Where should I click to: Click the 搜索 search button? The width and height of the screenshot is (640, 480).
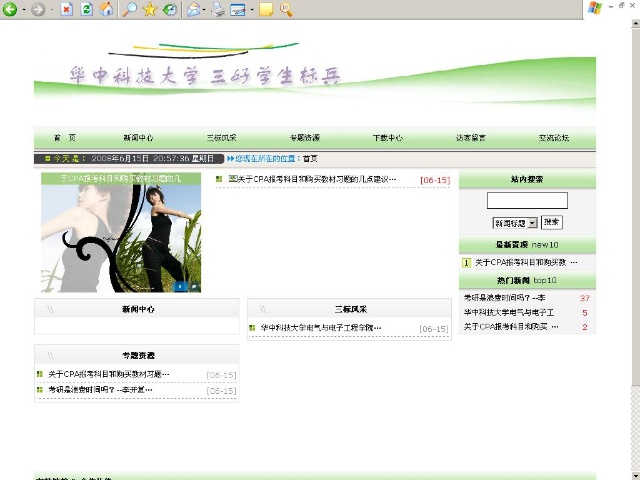(x=551, y=222)
